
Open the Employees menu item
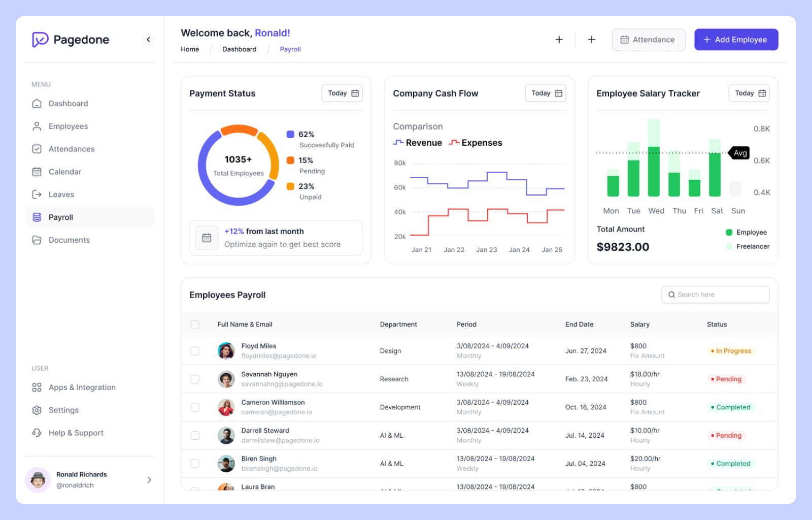tap(90, 126)
